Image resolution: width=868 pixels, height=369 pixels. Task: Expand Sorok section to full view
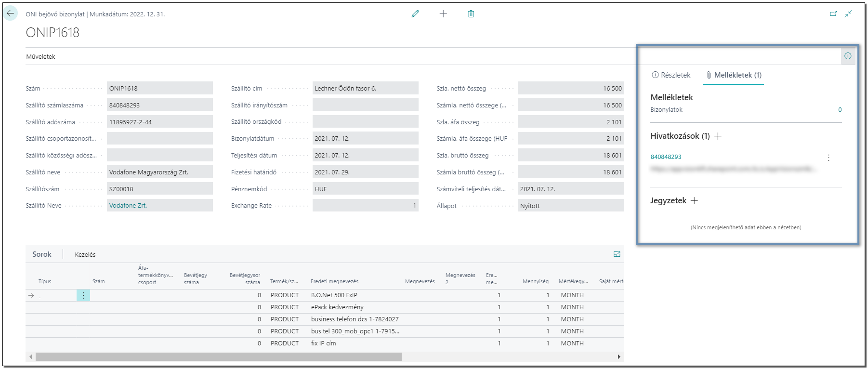617,254
